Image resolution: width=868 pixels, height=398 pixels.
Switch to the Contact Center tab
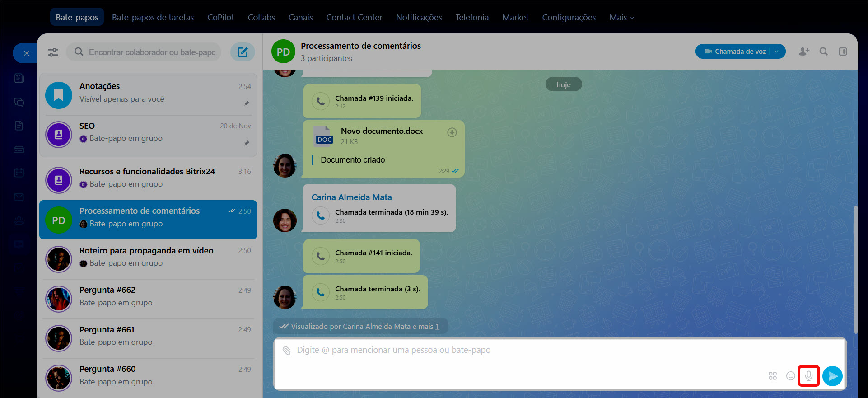pyautogui.click(x=354, y=18)
